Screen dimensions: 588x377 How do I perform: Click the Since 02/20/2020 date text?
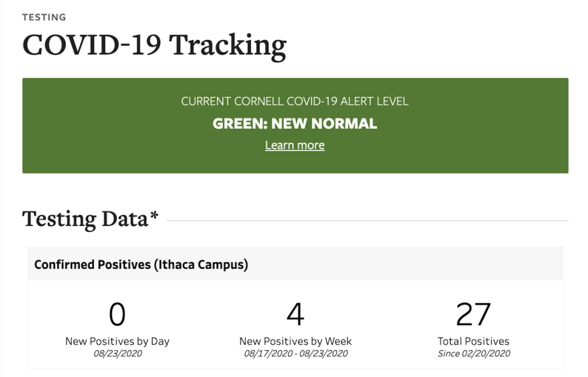474,353
